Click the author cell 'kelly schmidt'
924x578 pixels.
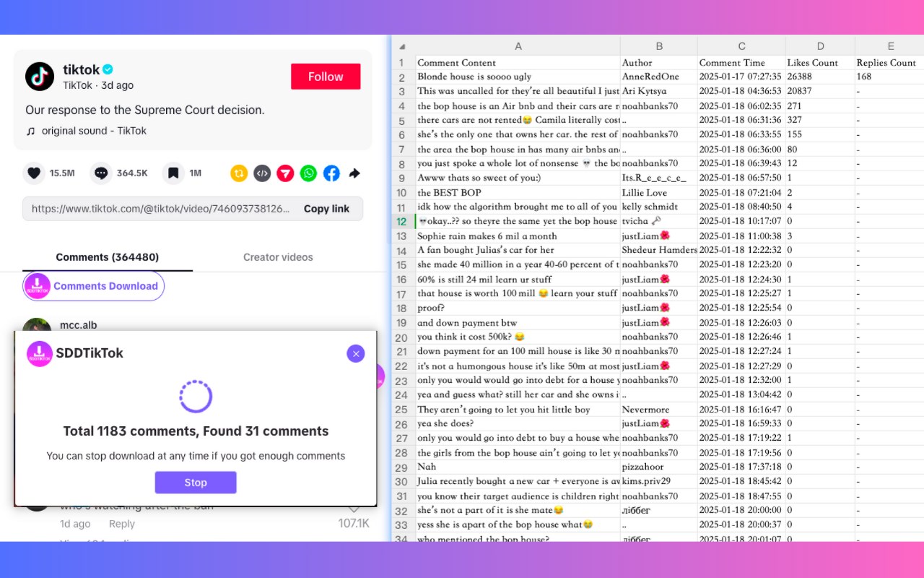pyautogui.click(x=659, y=207)
